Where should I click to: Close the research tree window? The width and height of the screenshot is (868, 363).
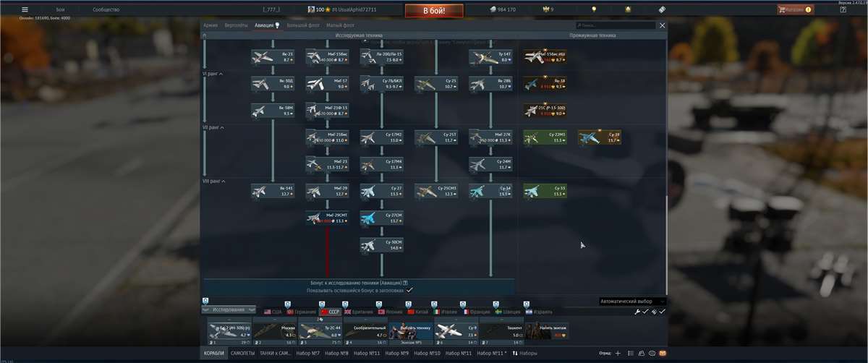[662, 25]
